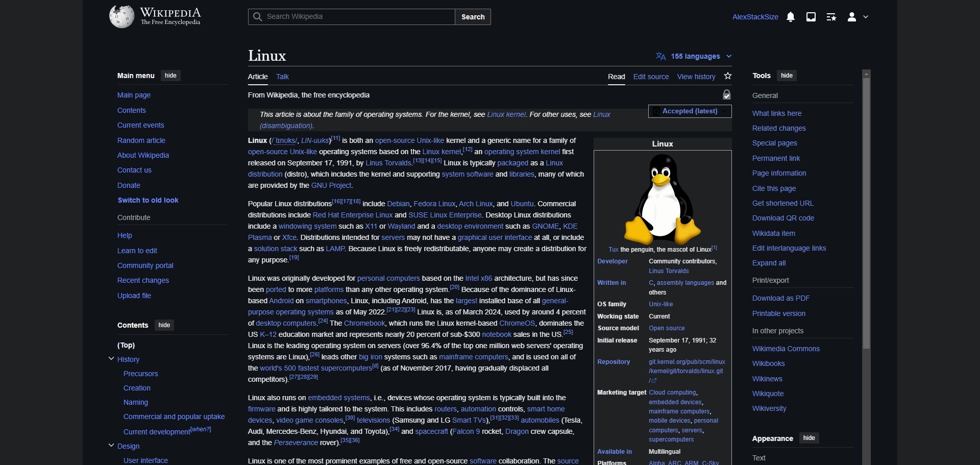Jump to Precursors section
Viewport: 980px width, 465px height.
(141, 374)
